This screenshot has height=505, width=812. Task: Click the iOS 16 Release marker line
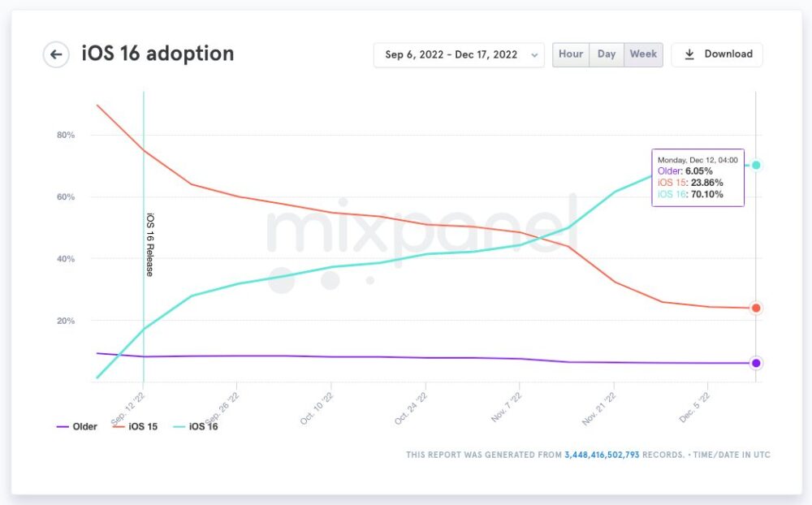point(144,244)
